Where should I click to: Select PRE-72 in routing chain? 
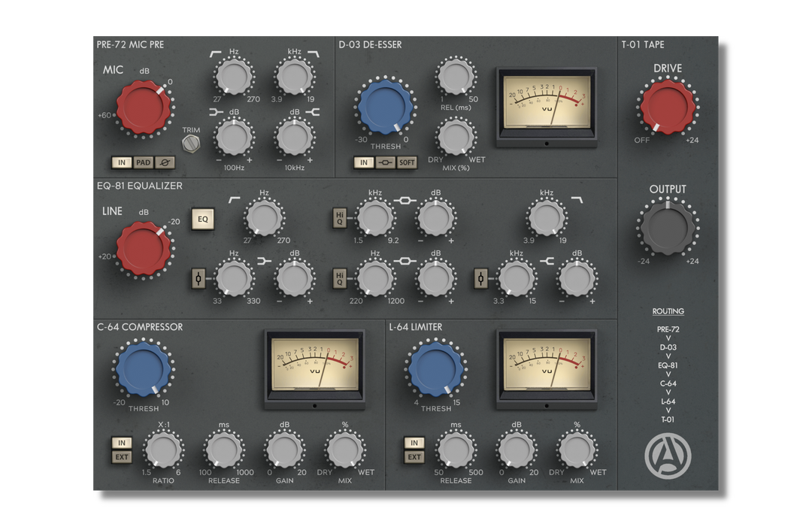point(668,329)
